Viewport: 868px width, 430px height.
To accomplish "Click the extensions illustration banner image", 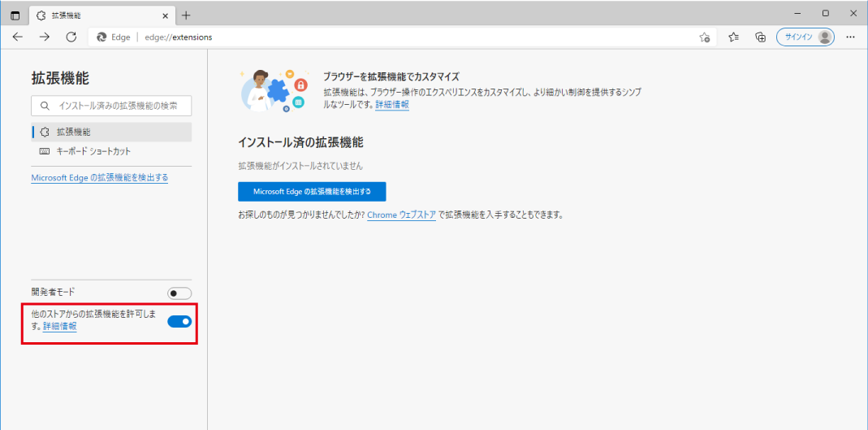I will pyautogui.click(x=274, y=90).
